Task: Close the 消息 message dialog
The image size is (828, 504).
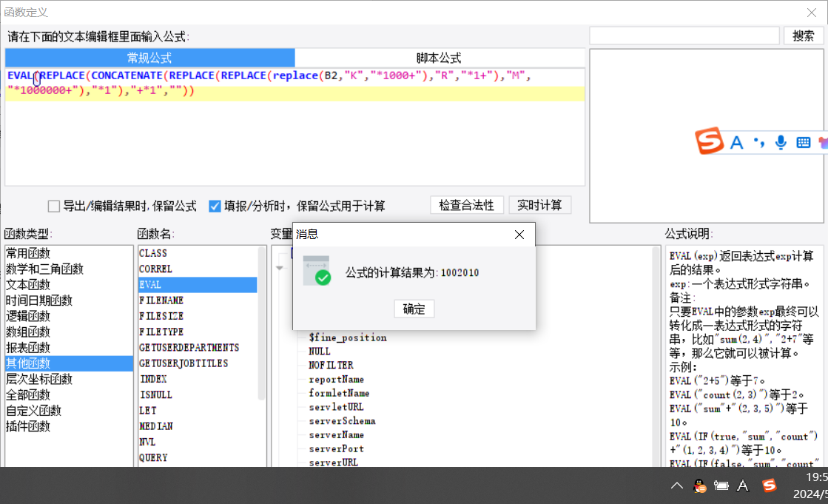Action: tap(519, 235)
